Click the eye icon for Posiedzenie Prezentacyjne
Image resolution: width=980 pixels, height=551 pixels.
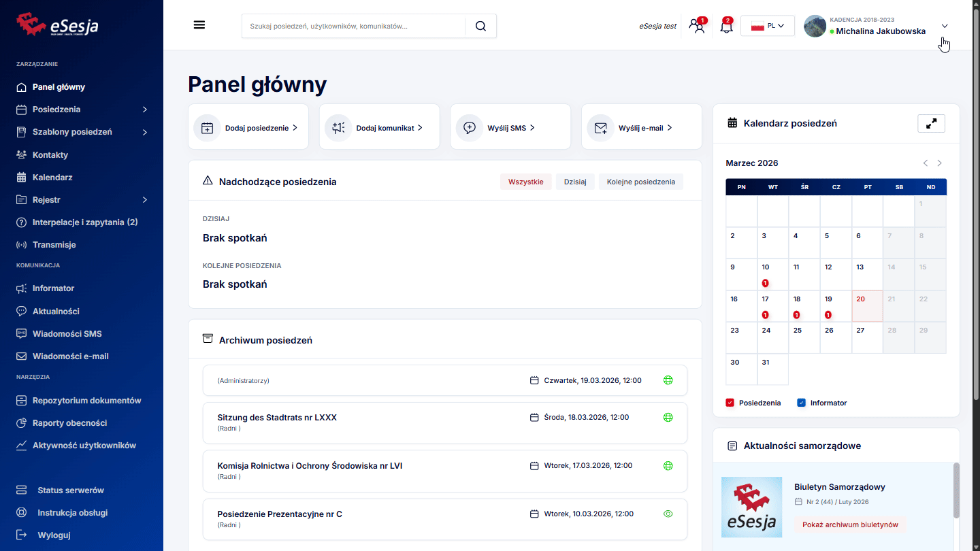[x=668, y=514]
